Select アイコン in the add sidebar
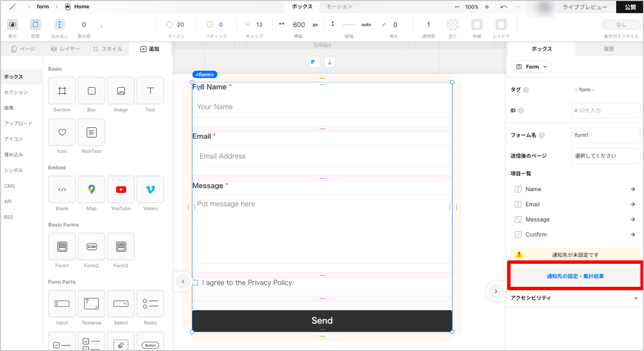 coord(14,139)
